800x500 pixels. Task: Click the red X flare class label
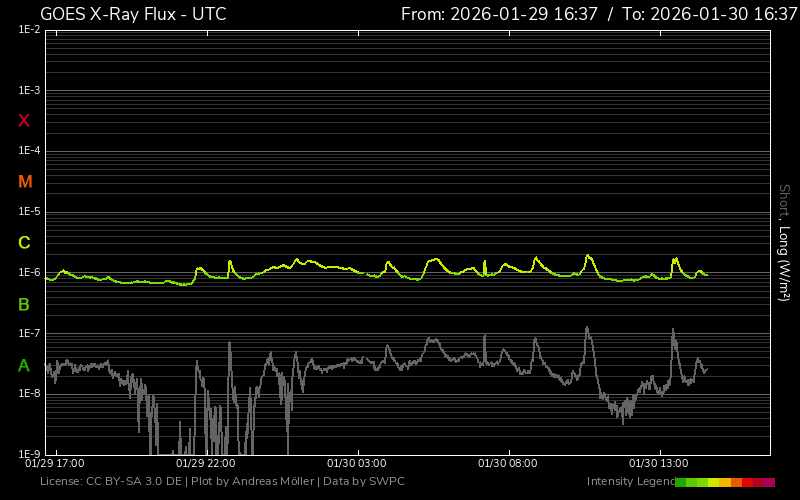pyautogui.click(x=24, y=121)
